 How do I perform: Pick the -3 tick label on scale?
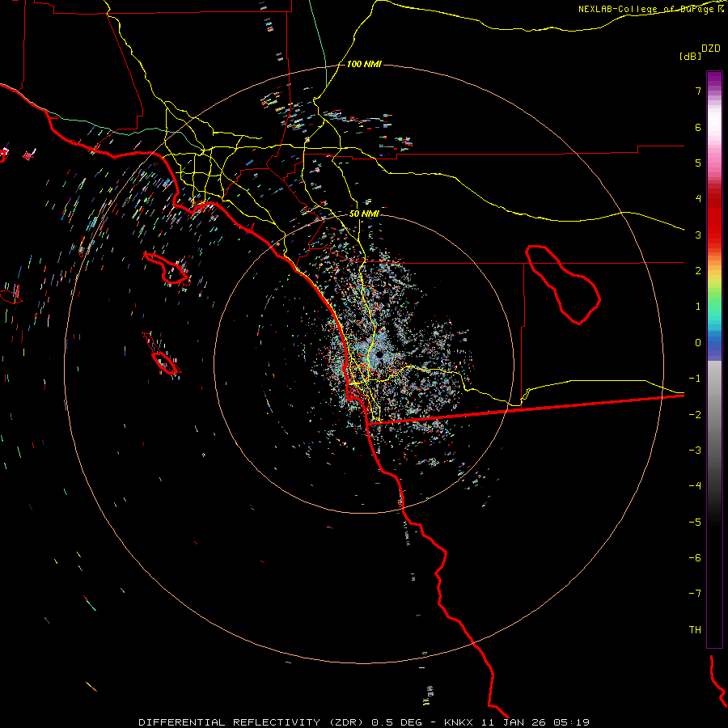tap(695, 451)
